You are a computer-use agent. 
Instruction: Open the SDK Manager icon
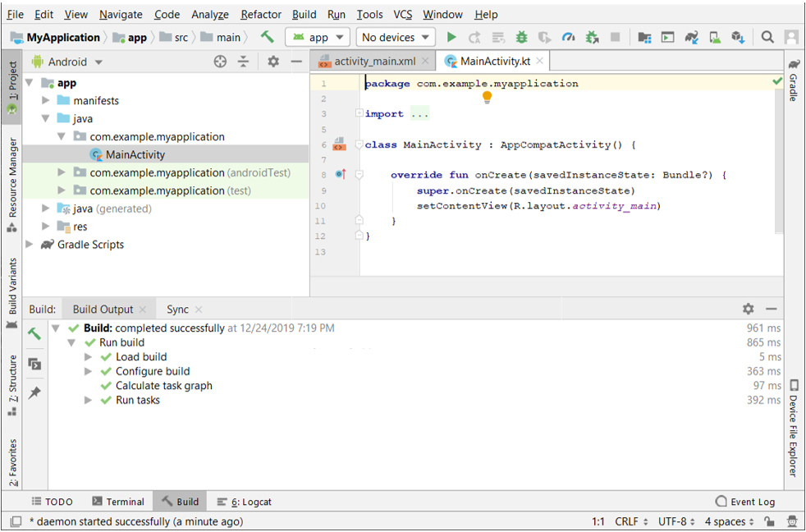[738, 37]
